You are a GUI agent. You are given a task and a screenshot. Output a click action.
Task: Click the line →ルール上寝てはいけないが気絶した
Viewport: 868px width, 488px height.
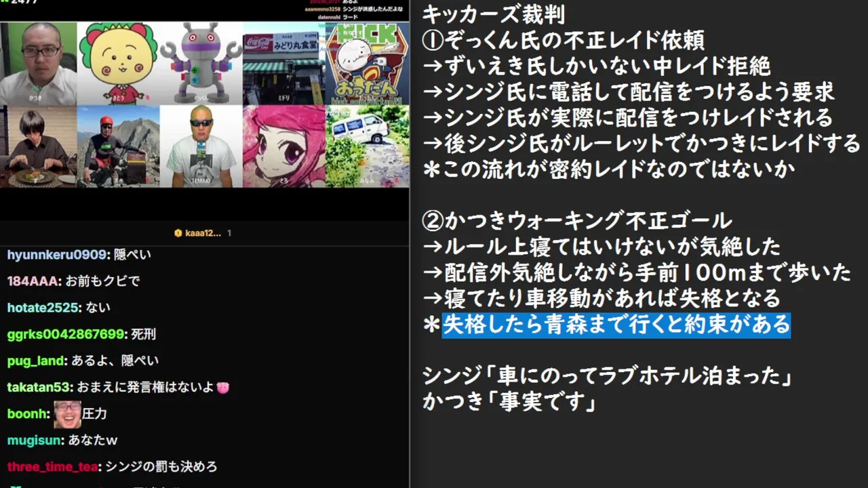coord(601,247)
